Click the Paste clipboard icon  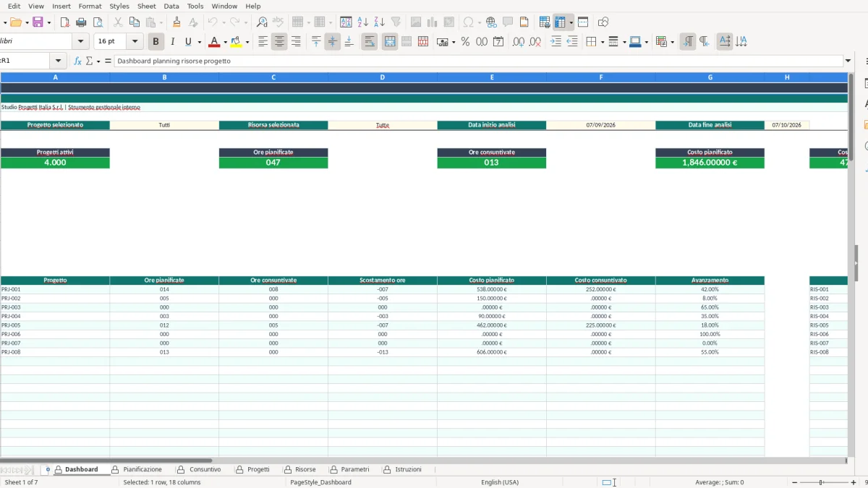[x=150, y=22]
